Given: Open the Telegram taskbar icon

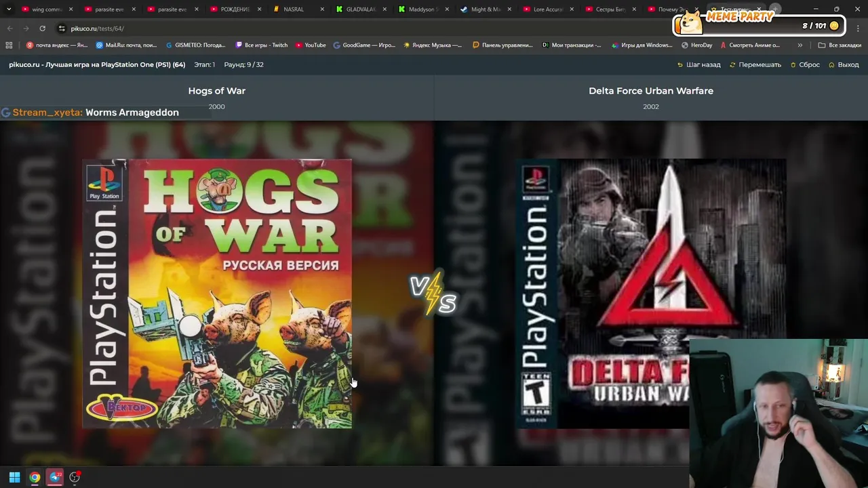Looking at the screenshot, I should click(55, 477).
